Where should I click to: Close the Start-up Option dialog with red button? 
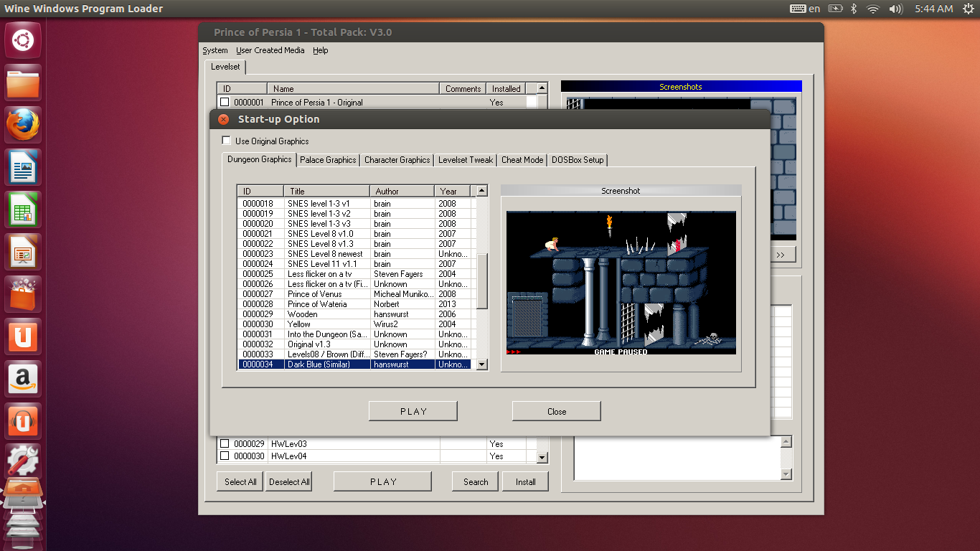click(x=223, y=119)
